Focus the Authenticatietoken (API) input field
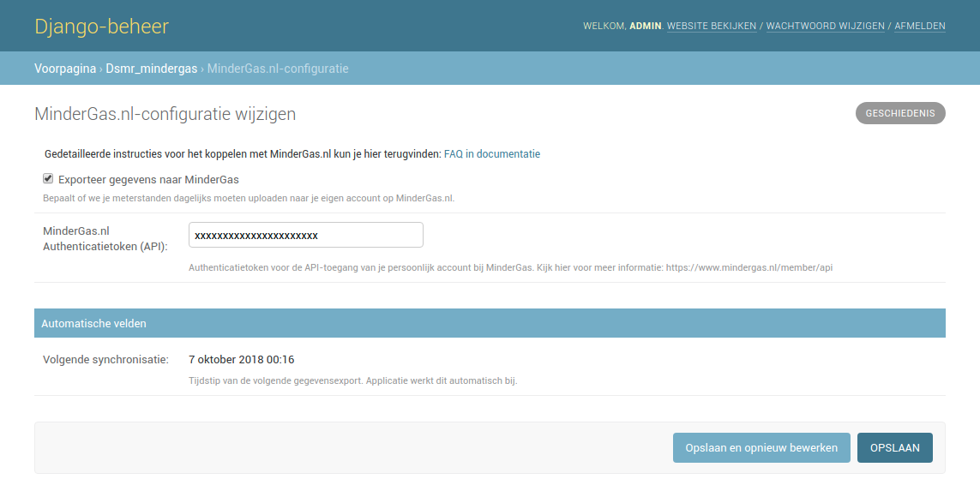The height and width of the screenshot is (497, 980). [305, 235]
